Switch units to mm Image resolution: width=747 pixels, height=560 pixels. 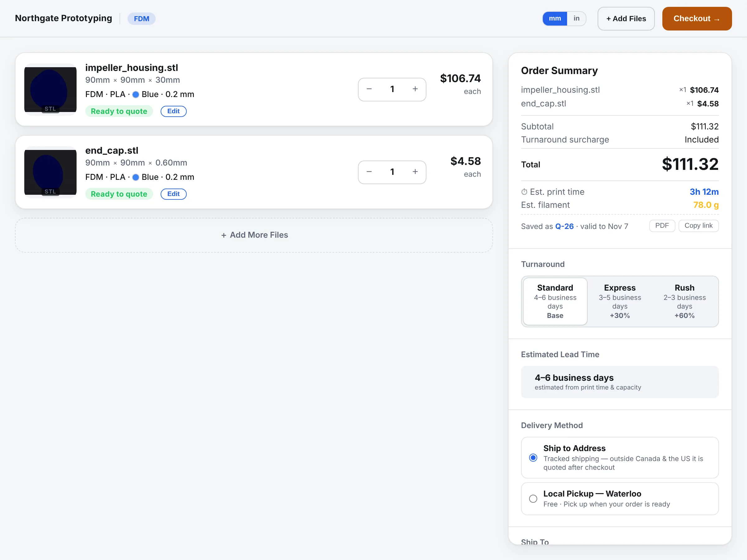click(555, 19)
